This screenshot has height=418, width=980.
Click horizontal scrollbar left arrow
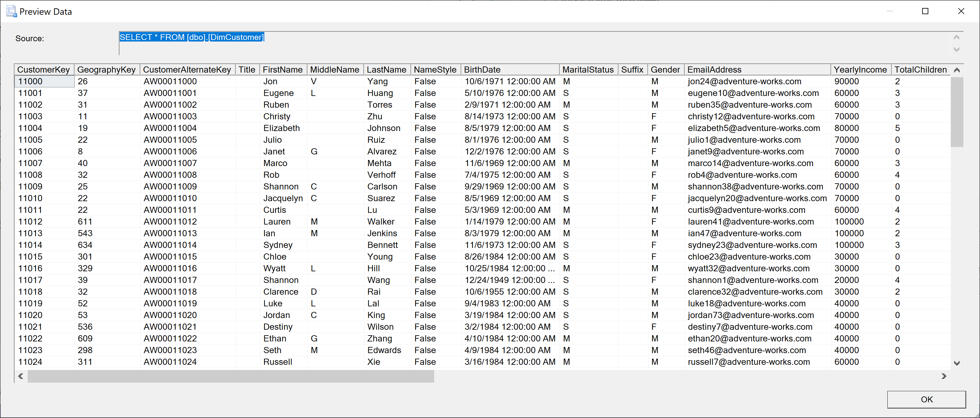point(21,376)
